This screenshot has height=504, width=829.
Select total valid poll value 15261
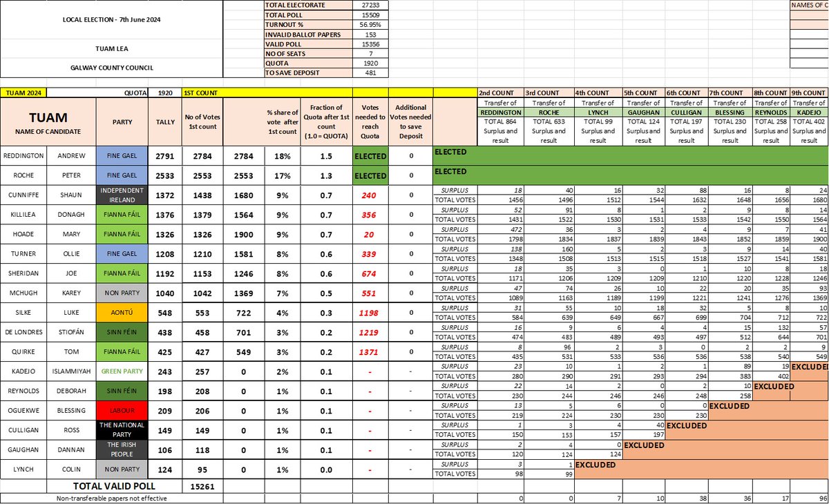(x=202, y=487)
